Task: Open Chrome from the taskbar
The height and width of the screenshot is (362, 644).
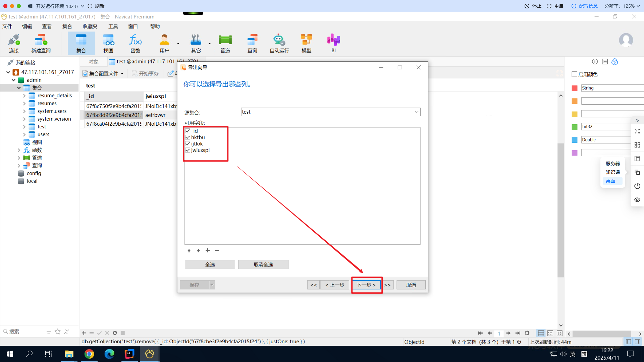Action: coord(89,354)
